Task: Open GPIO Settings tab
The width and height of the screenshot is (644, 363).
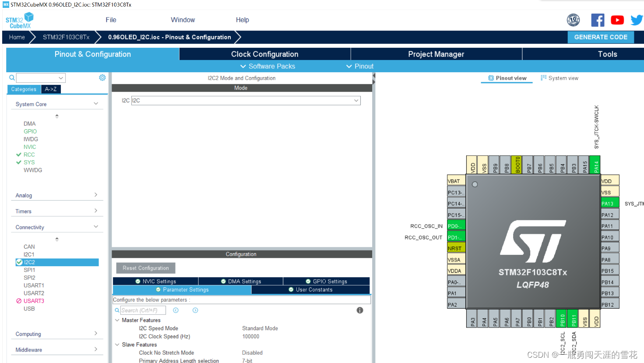Action: (326, 281)
